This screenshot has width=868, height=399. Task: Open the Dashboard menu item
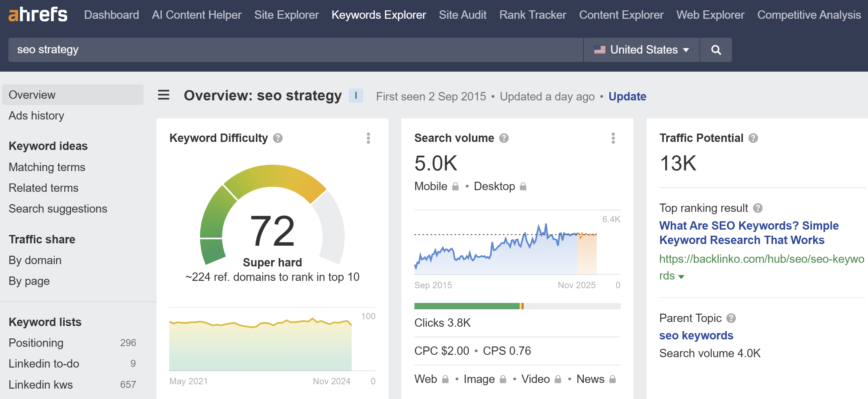point(111,15)
